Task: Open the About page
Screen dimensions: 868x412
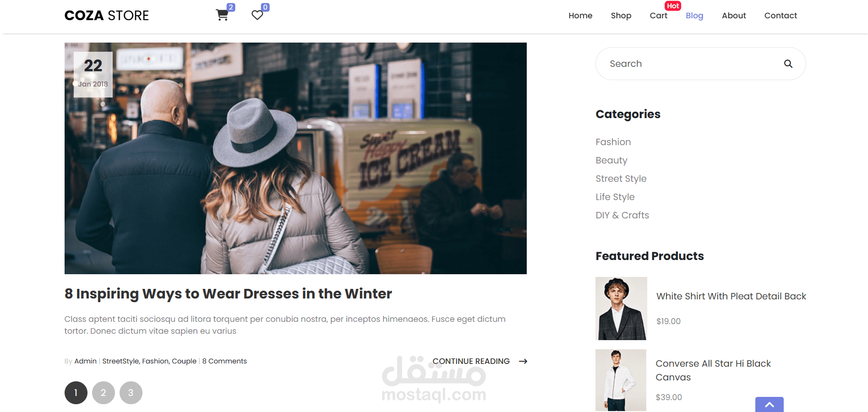Action: tap(734, 16)
